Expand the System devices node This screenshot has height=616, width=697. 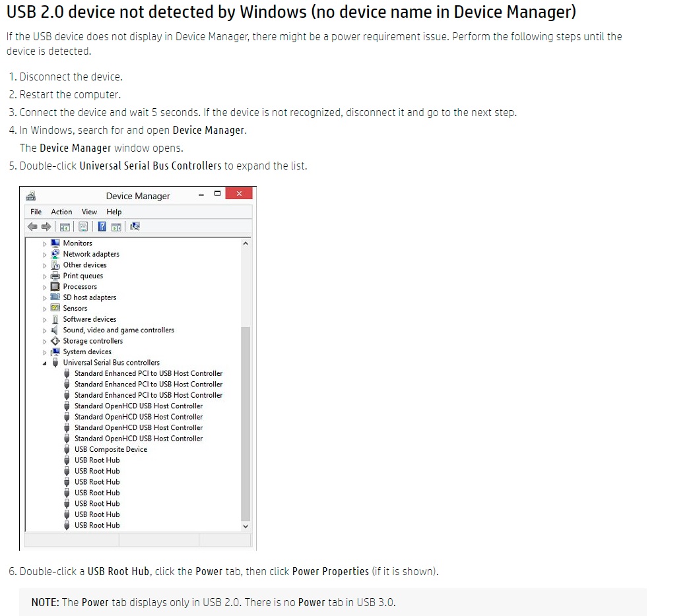[44, 353]
